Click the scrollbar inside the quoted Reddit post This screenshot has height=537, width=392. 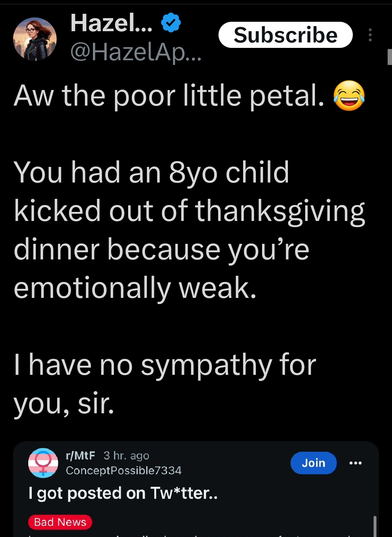click(x=375, y=526)
